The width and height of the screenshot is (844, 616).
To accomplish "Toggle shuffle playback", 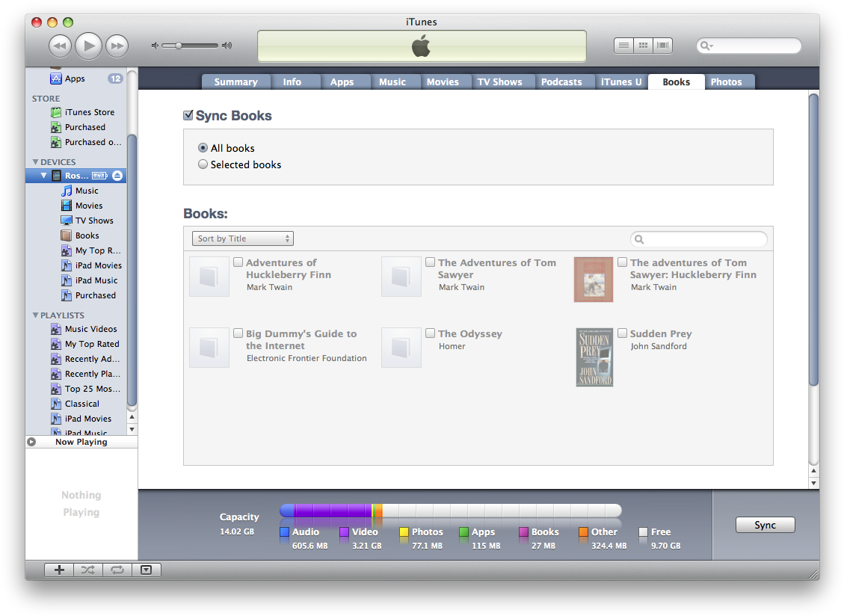I will pyautogui.click(x=88, y=570).
